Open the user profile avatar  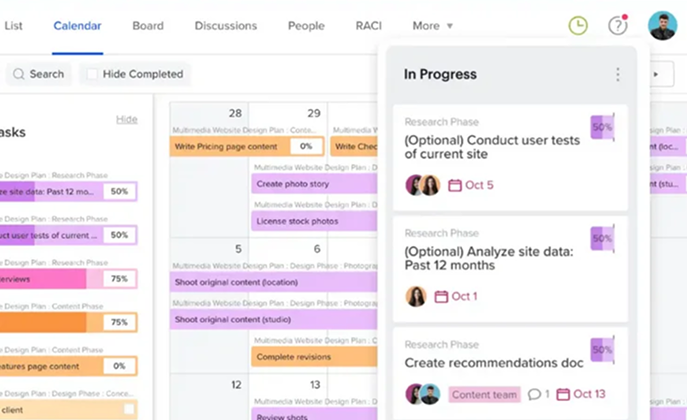tap(662, 26)
